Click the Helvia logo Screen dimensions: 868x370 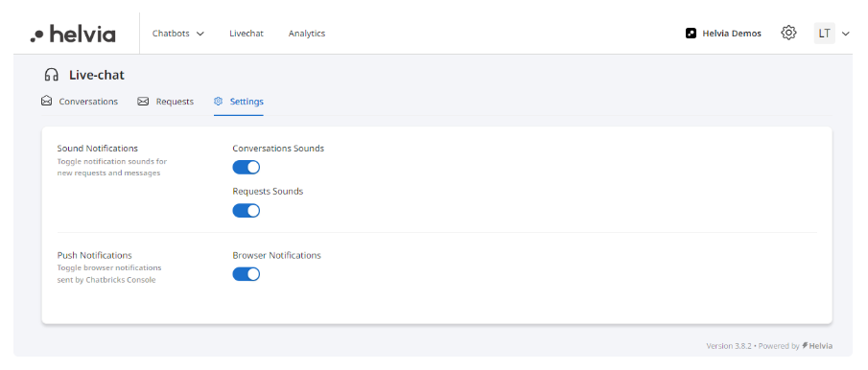point(73,34)
